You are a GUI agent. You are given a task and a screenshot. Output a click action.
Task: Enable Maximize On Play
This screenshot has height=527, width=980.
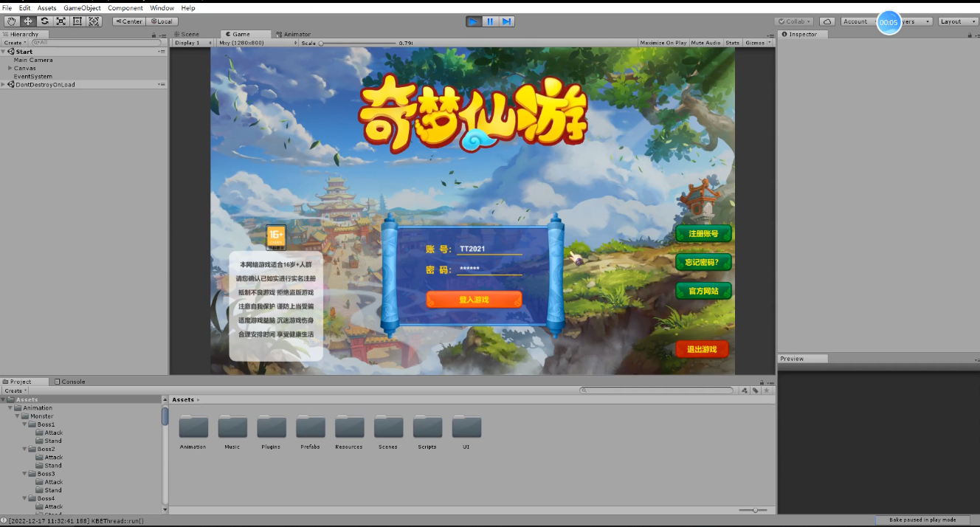coord(662,42)
